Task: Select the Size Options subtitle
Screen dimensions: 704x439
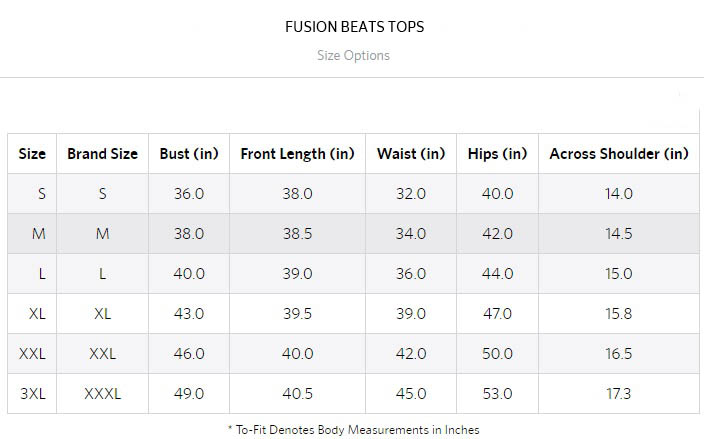Action: pos(353,56)
